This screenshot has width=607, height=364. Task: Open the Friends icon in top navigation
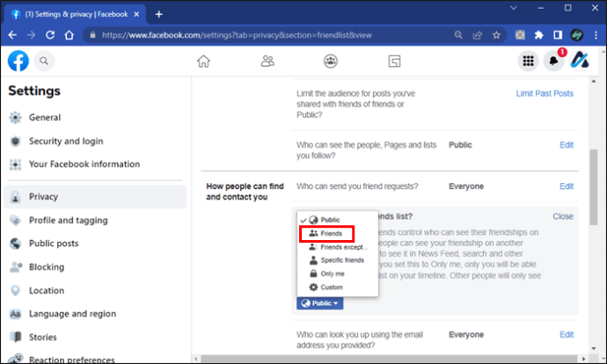(268, 62)
